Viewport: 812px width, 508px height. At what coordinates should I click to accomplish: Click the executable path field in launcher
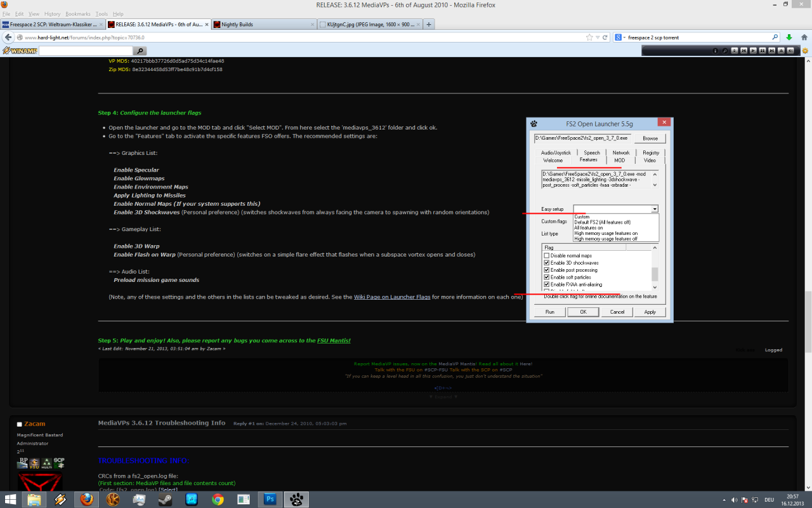click(x=583, y=138)
